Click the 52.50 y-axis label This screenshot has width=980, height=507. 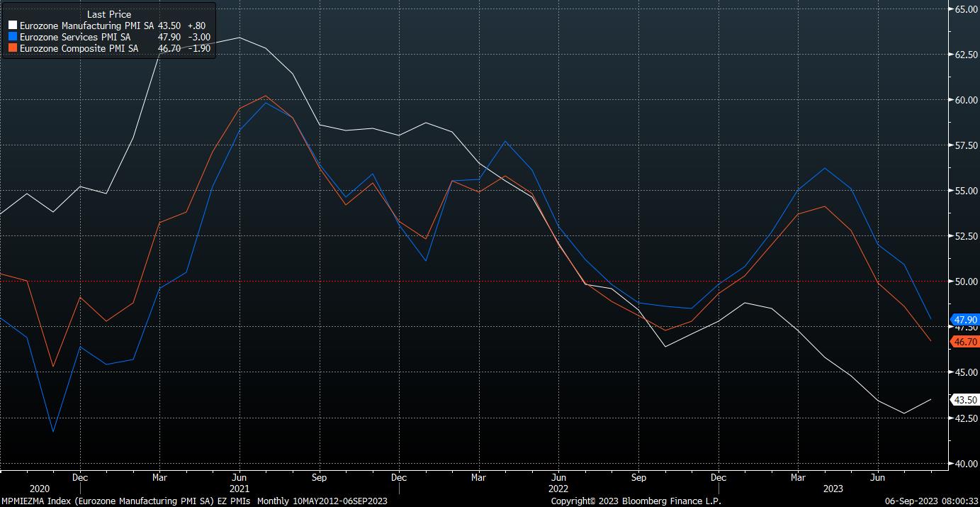[x=966, y=236]
